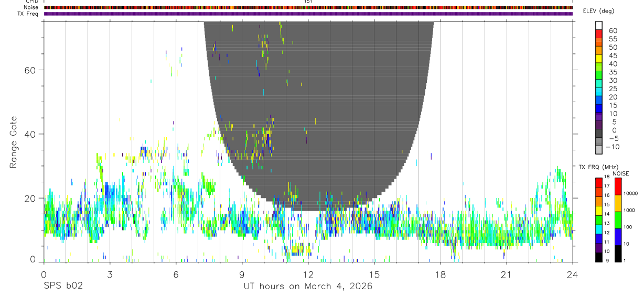644x297 pixels.
Task: Click x-axis tick label '3'
Action: point(110,274)
